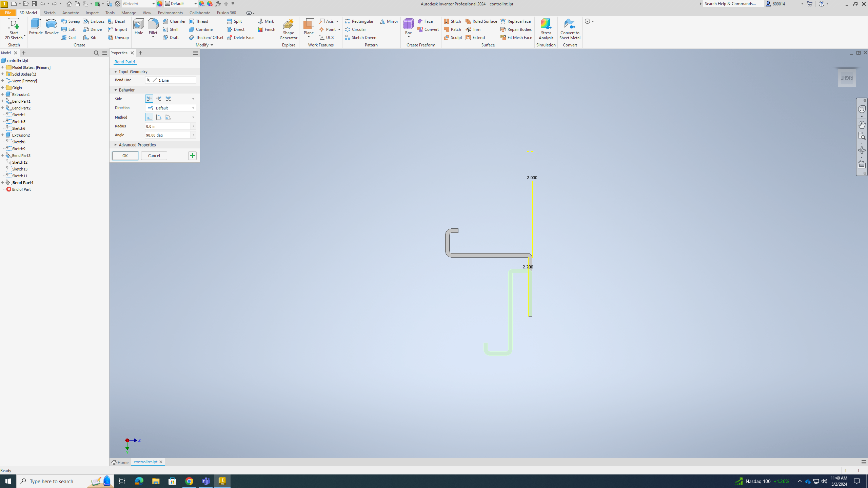
Task: Click the ViewCube RIGHT face
Action: pos(847,78)
